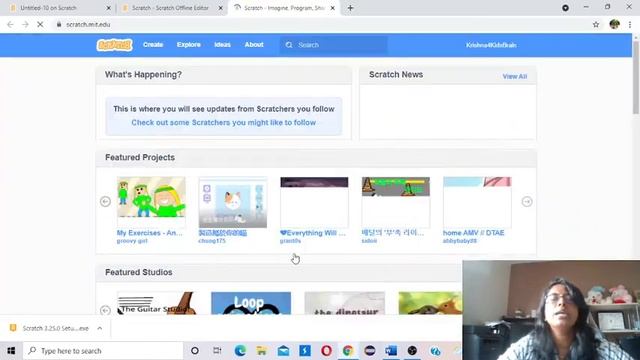This screenshot has width=640, height=360.
Task: Click the circular media icon beside the minimize button
Action: 565,8
